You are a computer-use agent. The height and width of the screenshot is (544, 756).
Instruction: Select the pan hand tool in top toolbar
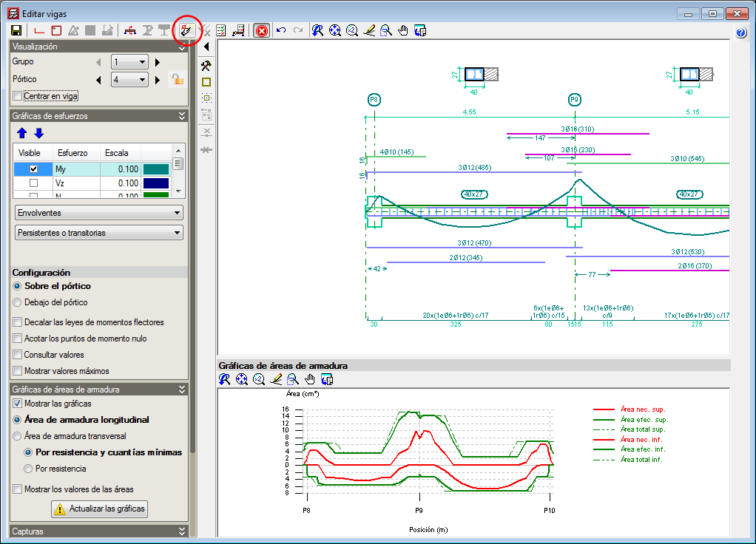pyautogui.click(x=403, y=30)
